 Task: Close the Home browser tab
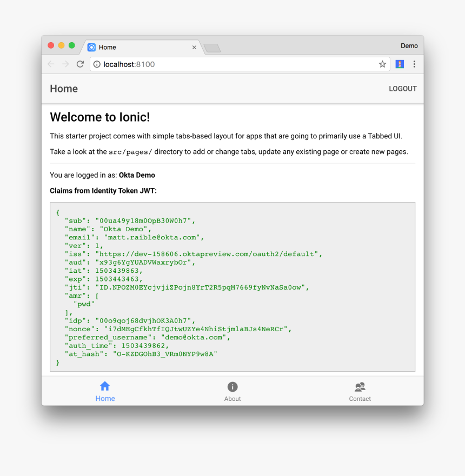[x=194, y=48]
